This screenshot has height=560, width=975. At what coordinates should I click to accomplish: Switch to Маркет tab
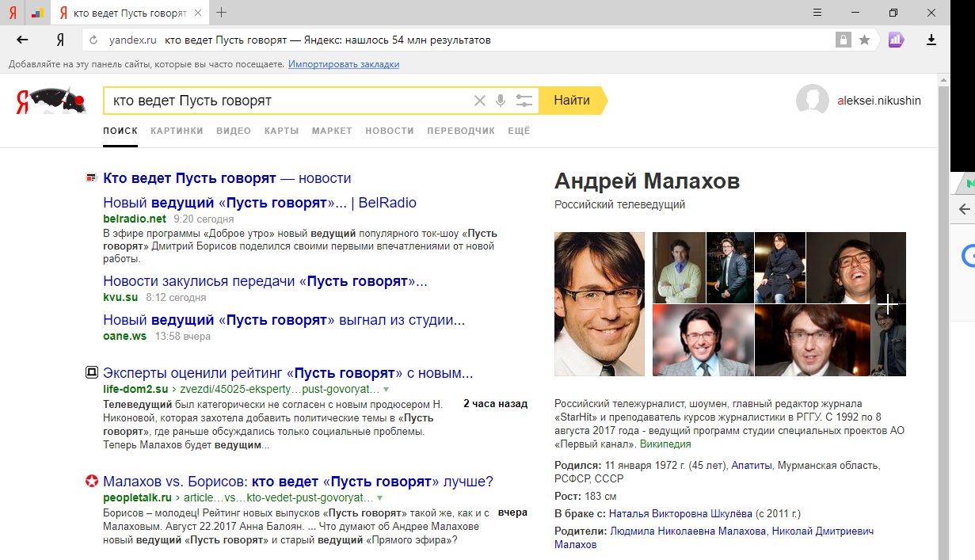332,131
